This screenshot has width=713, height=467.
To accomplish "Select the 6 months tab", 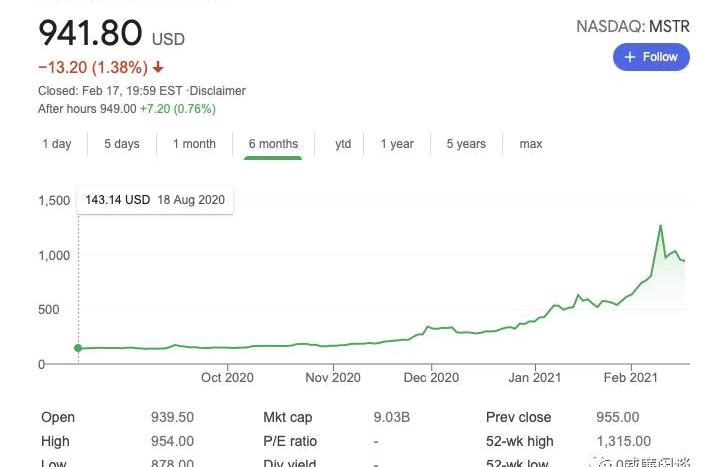I will (273, 144).
